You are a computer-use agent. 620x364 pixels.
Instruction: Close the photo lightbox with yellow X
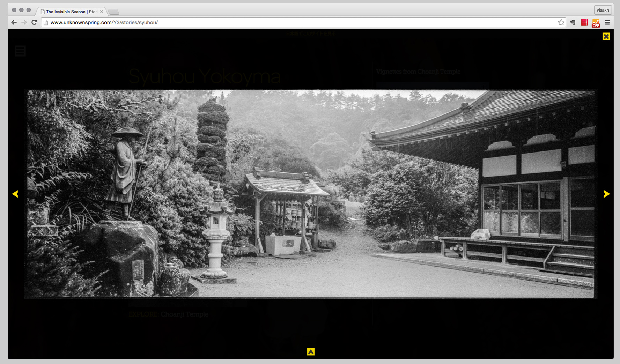(606, 36)
